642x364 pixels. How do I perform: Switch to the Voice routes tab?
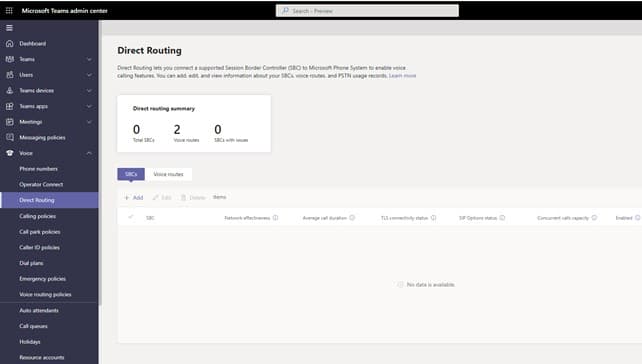click(168, 174)
